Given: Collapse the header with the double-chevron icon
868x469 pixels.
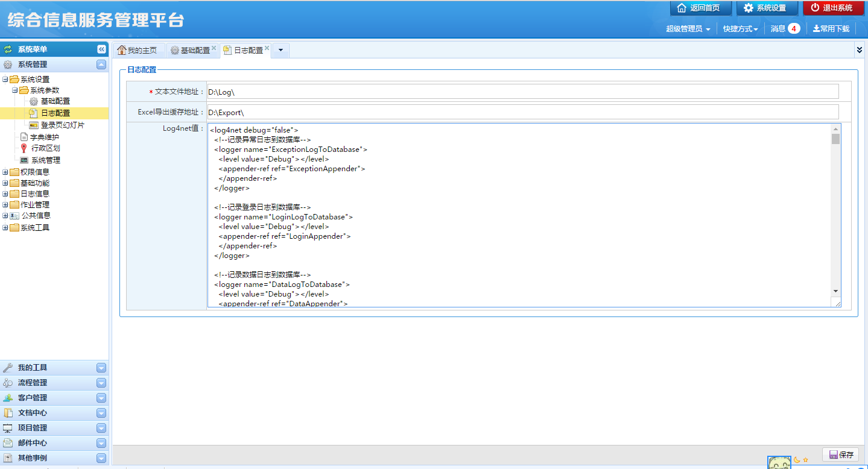Looking at the screenshot, I should (860, 50).
